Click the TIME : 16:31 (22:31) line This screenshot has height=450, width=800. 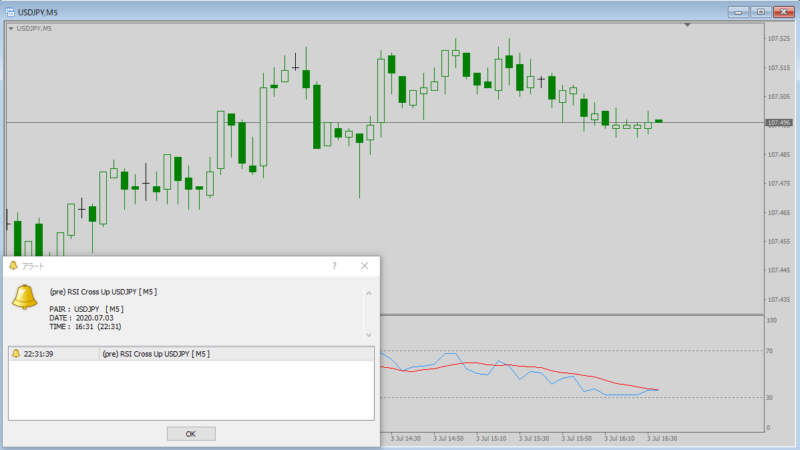point(85,327)
